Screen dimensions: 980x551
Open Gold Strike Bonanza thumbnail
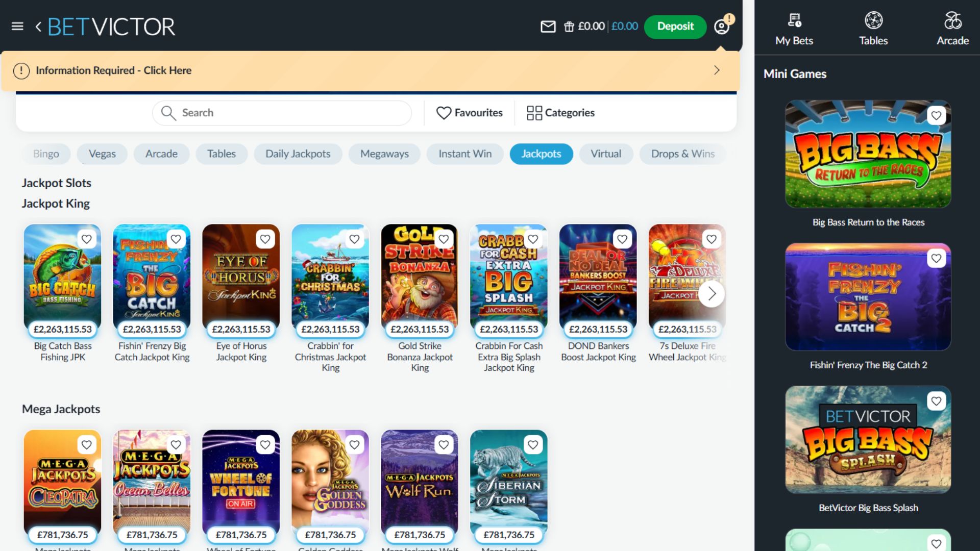tap(420, 276)
